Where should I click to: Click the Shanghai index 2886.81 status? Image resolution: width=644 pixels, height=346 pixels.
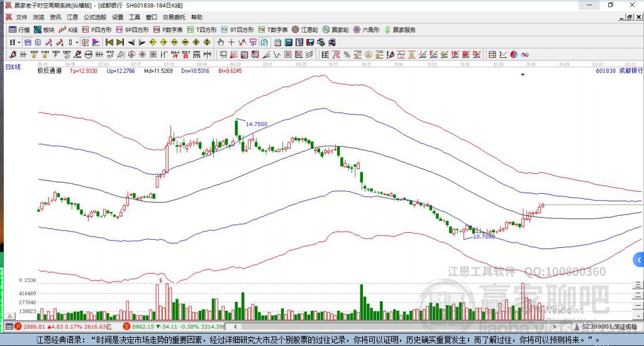click(63, 326)
